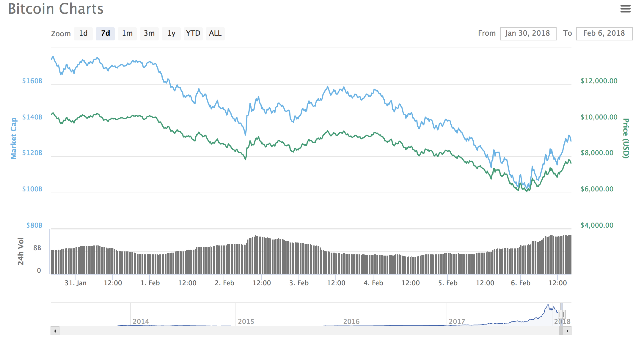Click the $12,000.00 price label
This screenshot has height=337, width=644.
(599, 81)
